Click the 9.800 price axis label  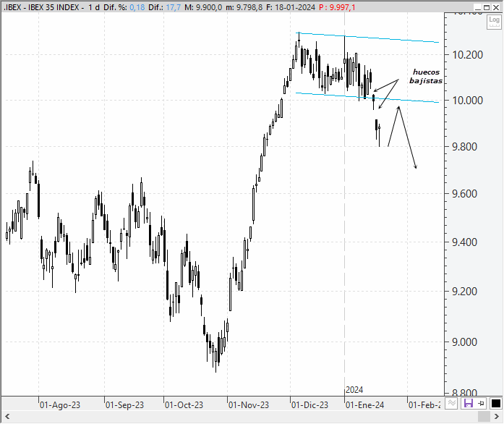[x=464, y=147]
